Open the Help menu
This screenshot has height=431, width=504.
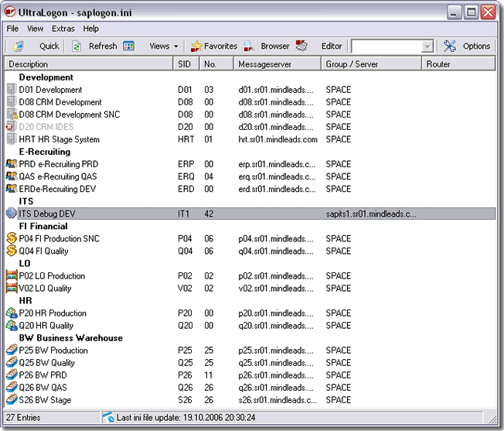[90, 29]
